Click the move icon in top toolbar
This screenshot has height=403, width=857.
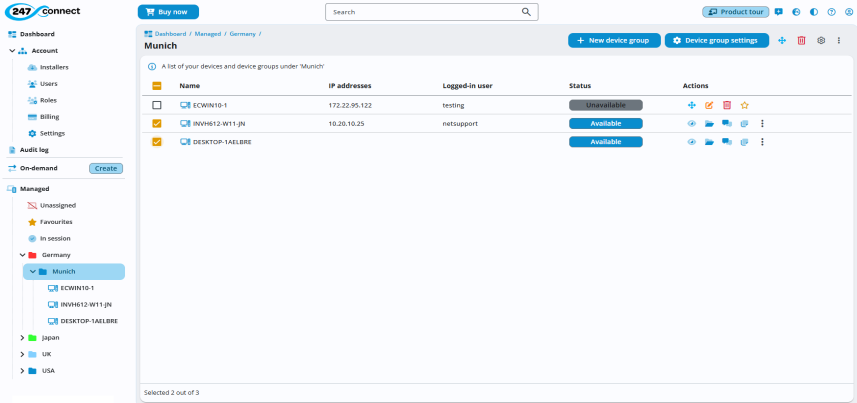[x=782, y=40]
